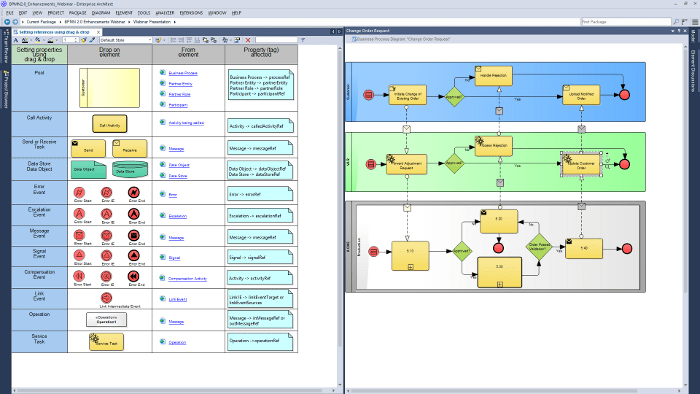Click the text color toolbar icon
700x394 pixels.
point(25,40)
